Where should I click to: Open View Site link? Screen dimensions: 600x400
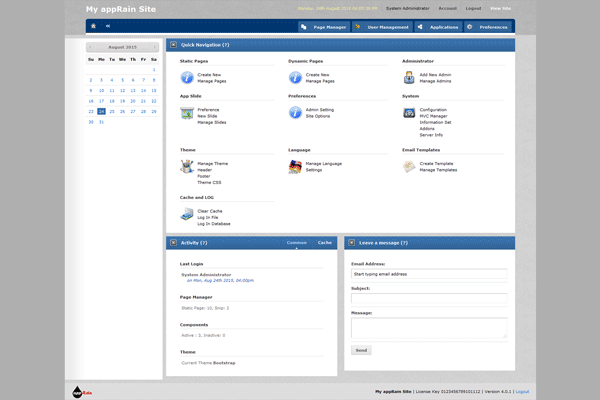click(501, 8)
